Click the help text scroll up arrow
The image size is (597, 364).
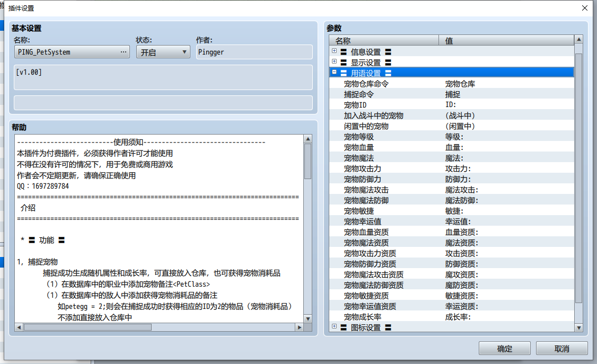(308, 139)
